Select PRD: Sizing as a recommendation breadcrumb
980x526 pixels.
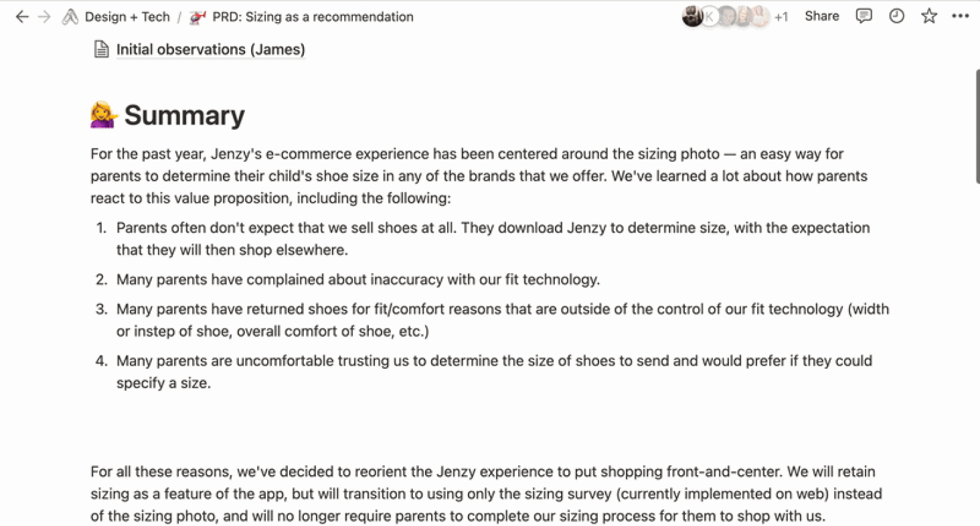(313, 17)
